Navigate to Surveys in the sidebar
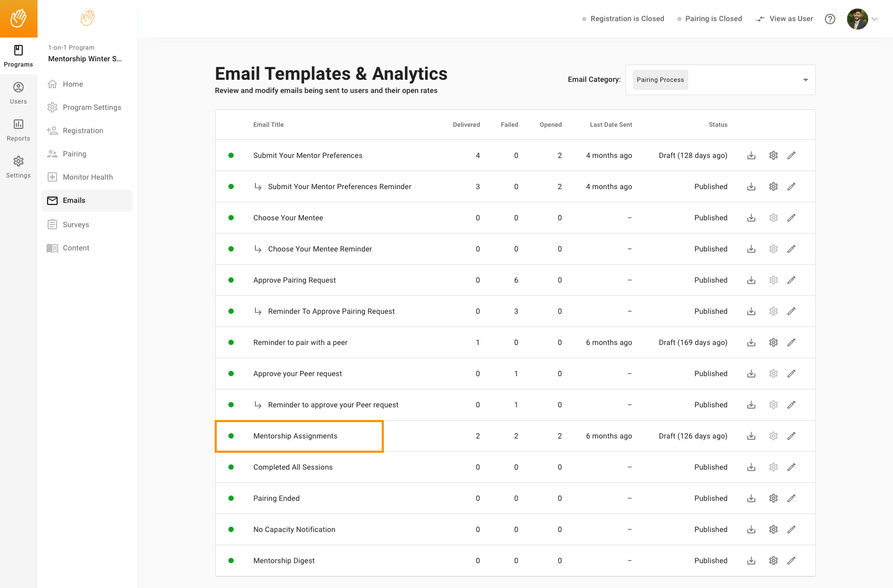This screenshot has height=588, width=893. pos(76,225)
